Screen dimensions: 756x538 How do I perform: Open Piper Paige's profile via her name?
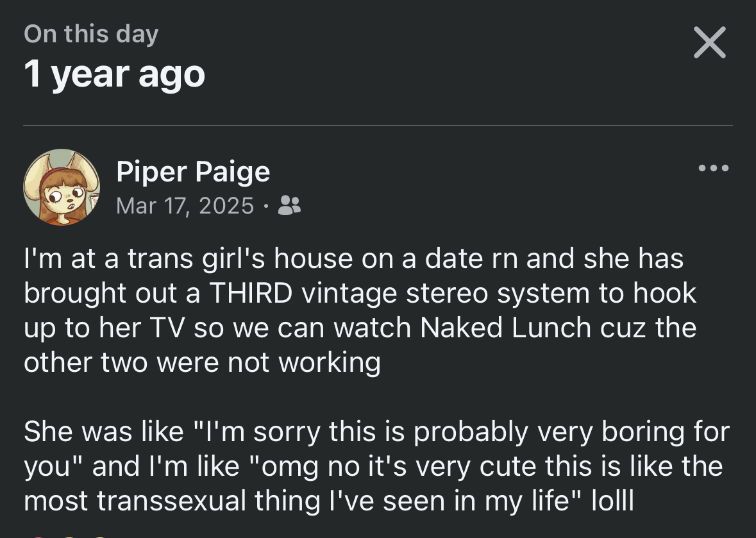click(x=193, y=172)
